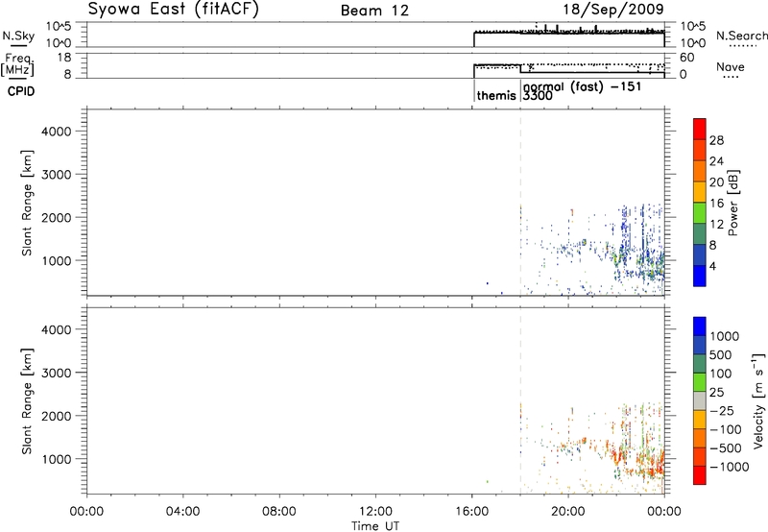This screenshot has height=532, width=768.
Task: Click the isolated green echo near 16:40 in velocity panel
Action: tap(488, 481)
